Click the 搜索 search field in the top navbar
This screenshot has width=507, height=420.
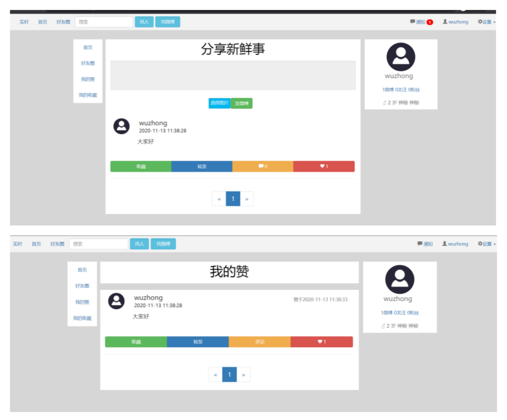click(104, 22)
